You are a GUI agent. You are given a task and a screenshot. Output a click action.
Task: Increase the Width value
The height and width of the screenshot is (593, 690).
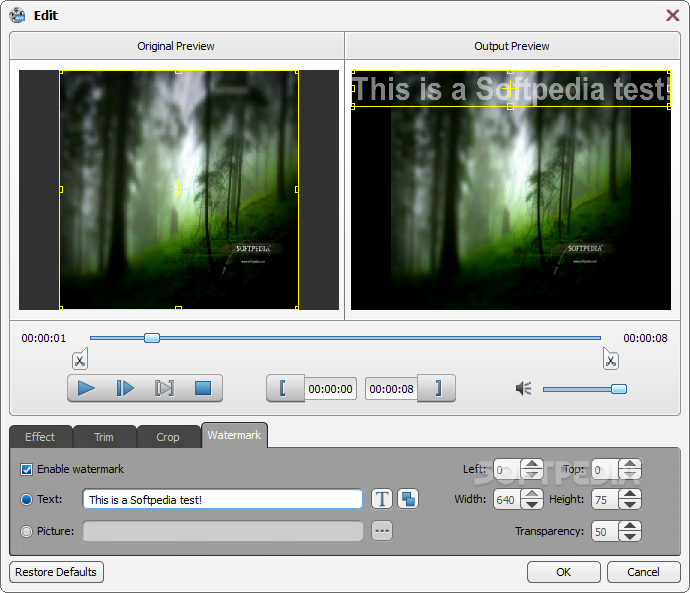point(532,494)
